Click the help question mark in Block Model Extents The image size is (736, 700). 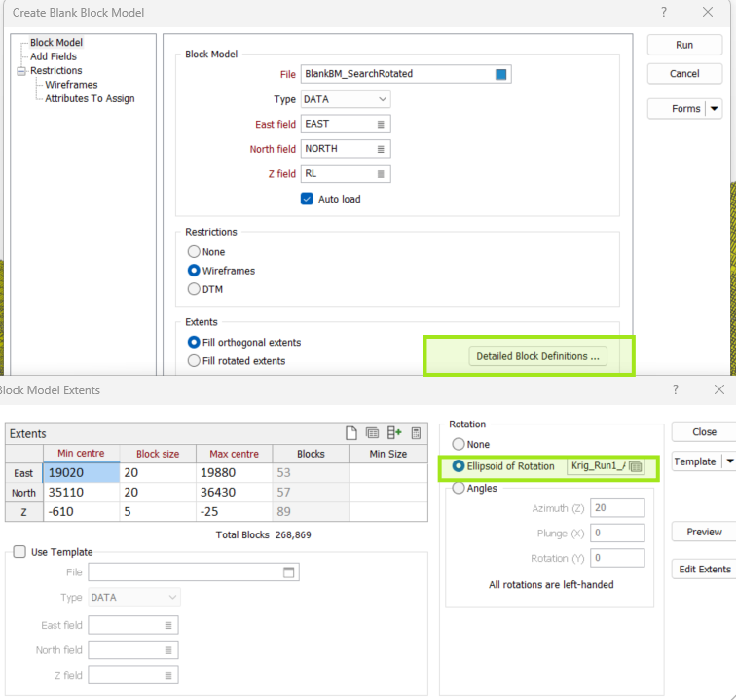676,389
